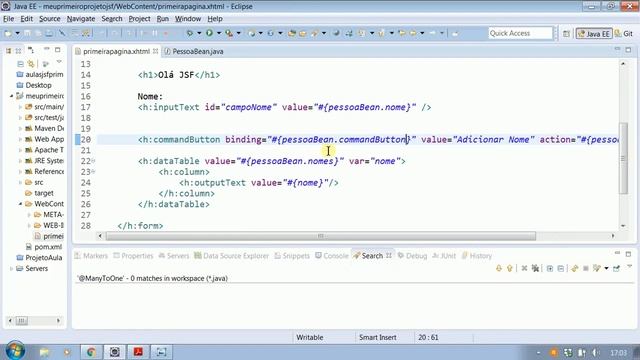Open File Explorer from taskbar
This screenshot has height=360, width=640.
(44, 352)
